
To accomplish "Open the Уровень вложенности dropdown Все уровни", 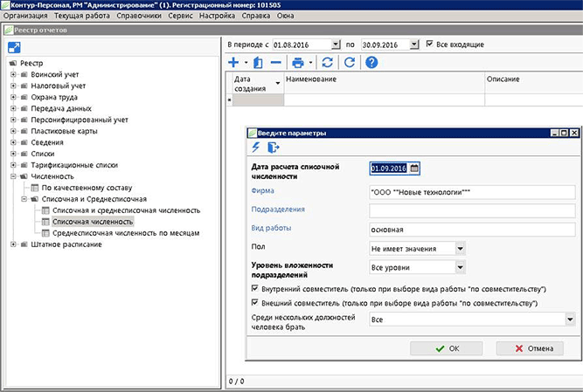I will click(460, 267).
